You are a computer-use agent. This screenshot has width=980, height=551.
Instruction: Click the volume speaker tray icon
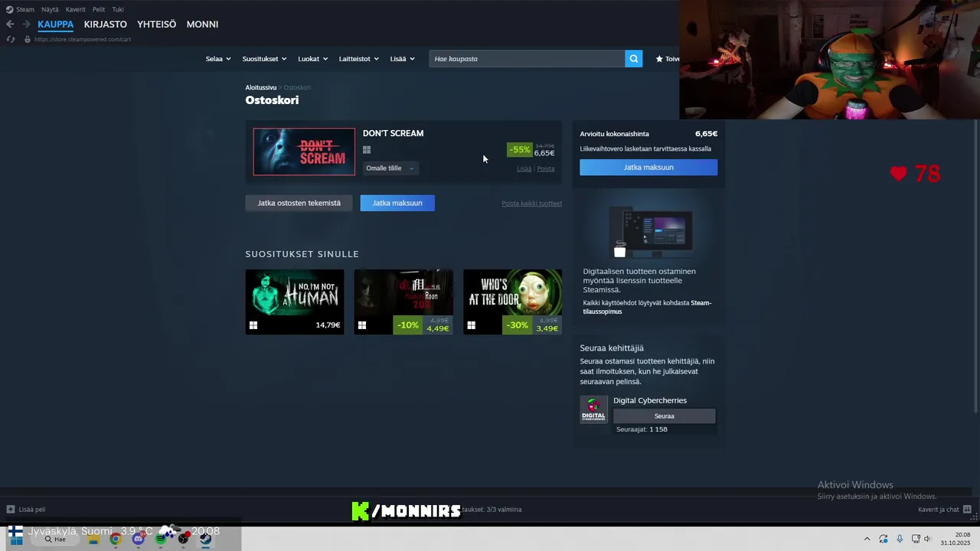pyautogui.click(x=927, y=539)
